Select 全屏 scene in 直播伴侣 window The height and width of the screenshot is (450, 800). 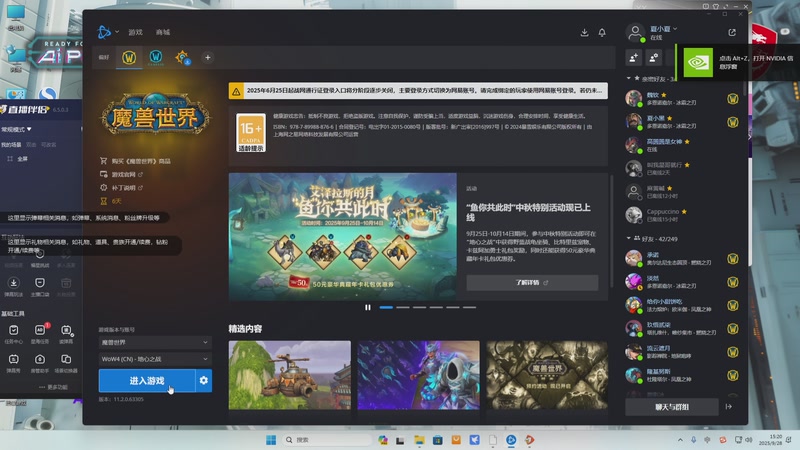(x=18, y=159)
